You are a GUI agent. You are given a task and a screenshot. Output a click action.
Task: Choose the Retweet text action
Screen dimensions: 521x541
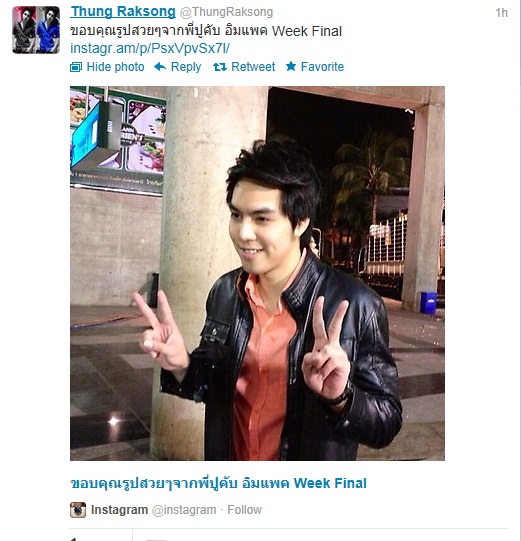tap(253, 67)
